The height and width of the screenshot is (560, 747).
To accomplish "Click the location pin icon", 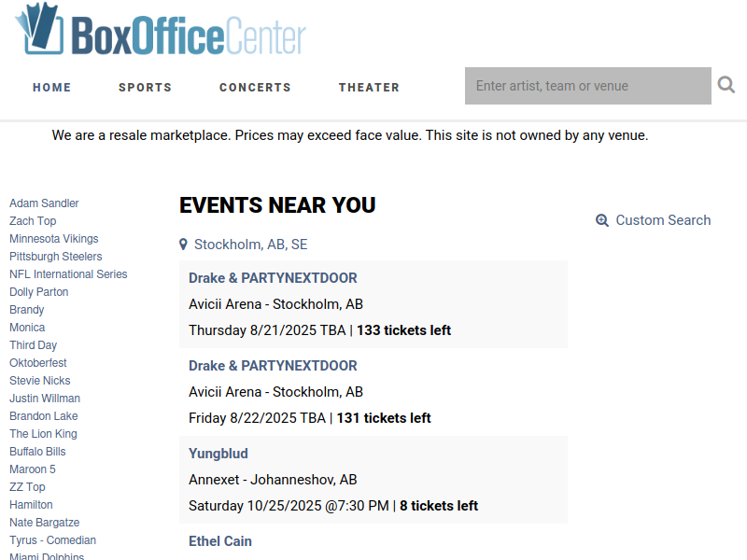I will pos(183,245).
